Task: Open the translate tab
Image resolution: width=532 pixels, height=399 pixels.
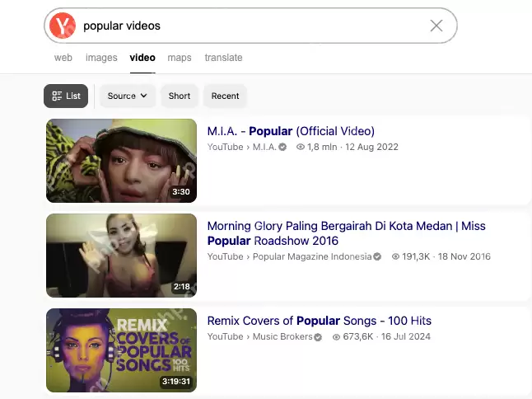Action: click(x=223, y=58)
